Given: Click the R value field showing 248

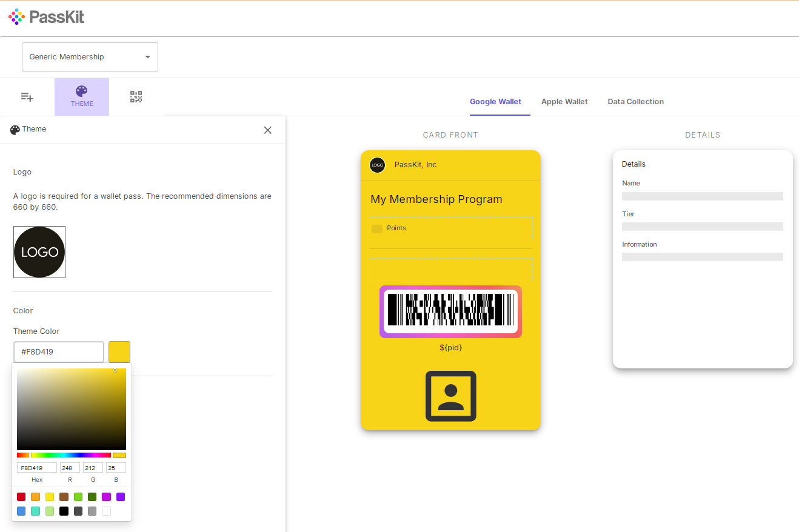Looking at the screenshot, I should (x=70, y=468).
